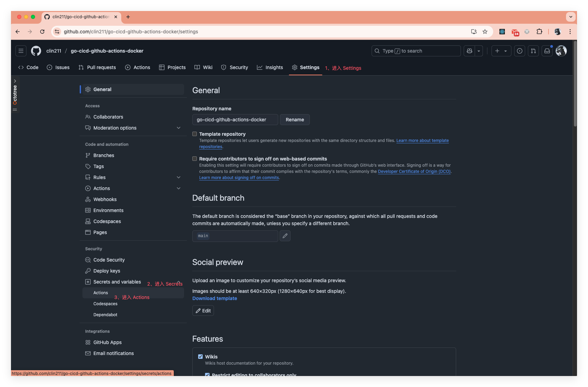Open Learn more about template repositories link
Image resolution: width=588 pixels, height=387 pixels.
(422, 141)
